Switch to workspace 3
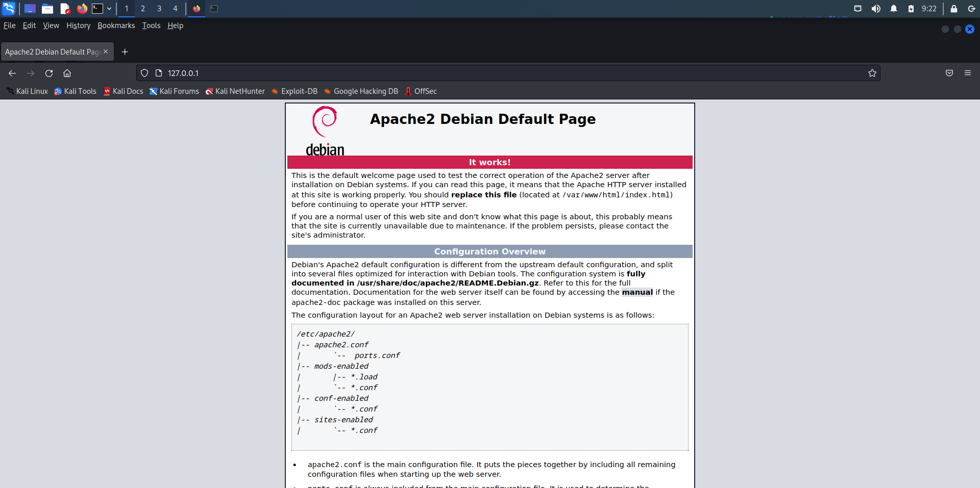This screenshot has width=980, height=488. tap(159, 9)
